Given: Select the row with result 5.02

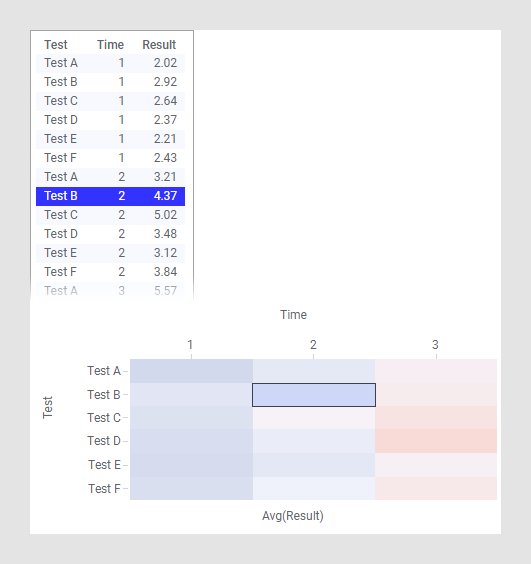Looking at the screenshot, I should (110, 215).
